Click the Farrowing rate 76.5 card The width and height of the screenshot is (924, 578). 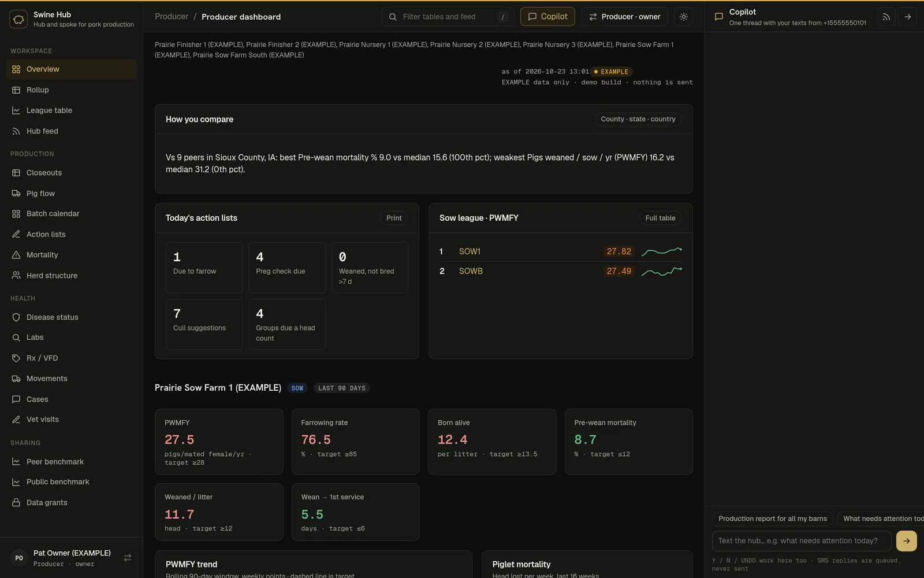356,442
